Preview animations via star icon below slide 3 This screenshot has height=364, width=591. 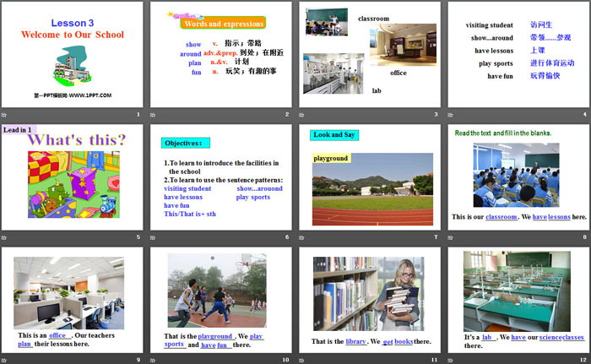(303, 112)
